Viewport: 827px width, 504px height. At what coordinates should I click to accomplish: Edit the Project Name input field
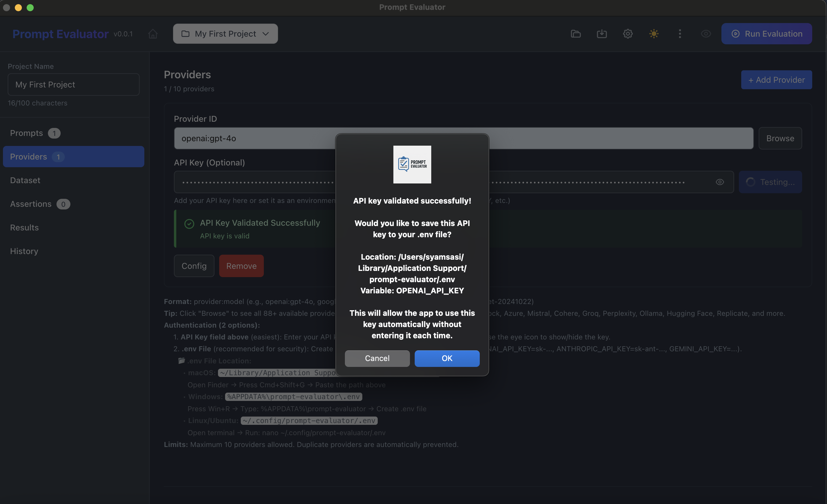coord(73,84)
